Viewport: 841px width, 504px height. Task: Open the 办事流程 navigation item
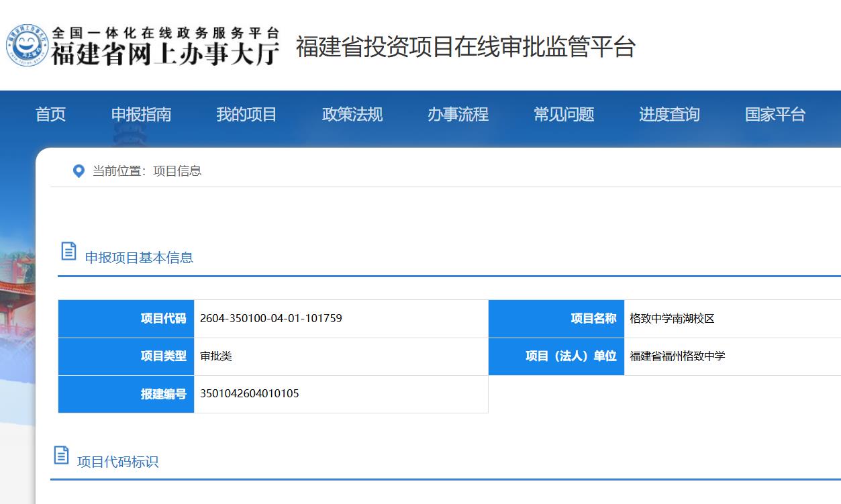(x=458, y=115)
